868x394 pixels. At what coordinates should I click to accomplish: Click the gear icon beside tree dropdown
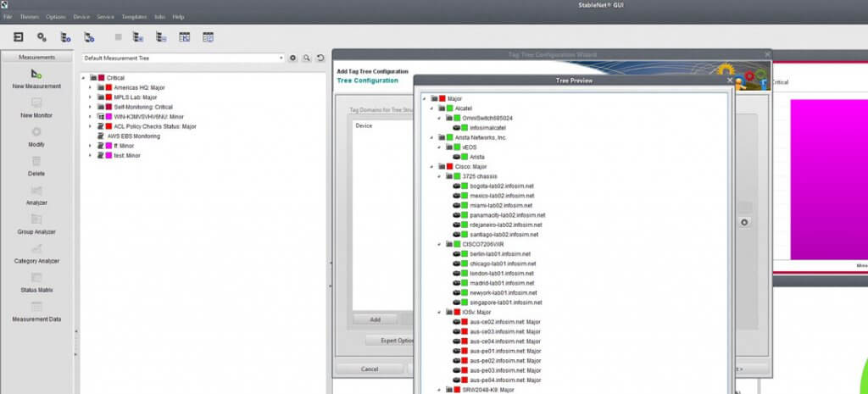click(x=293, y=58)
